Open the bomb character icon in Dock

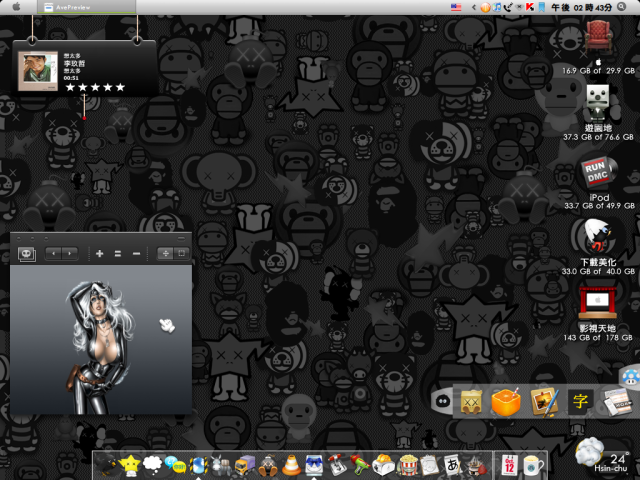[x=268, y=465]
